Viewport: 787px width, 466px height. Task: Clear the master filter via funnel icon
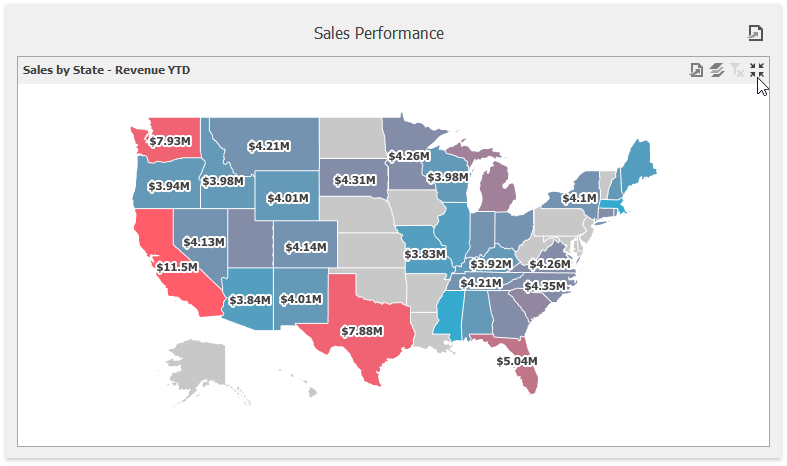(737, 70)
